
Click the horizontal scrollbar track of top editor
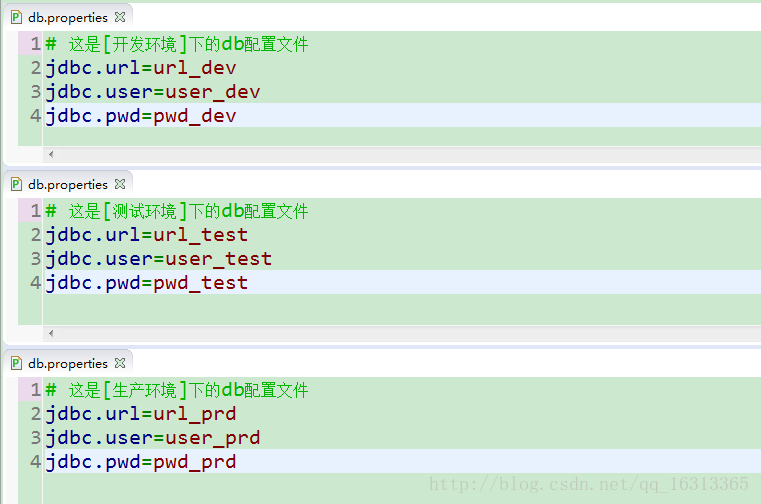pos(408,154)
